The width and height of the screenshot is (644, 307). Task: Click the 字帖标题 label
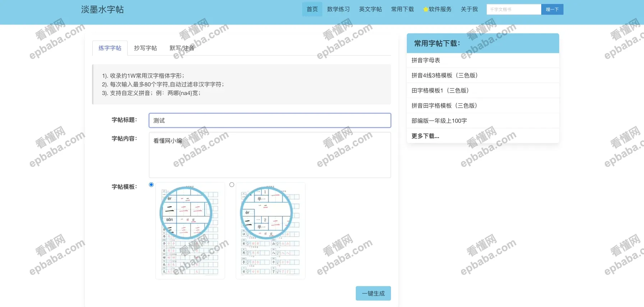[124, 120]
